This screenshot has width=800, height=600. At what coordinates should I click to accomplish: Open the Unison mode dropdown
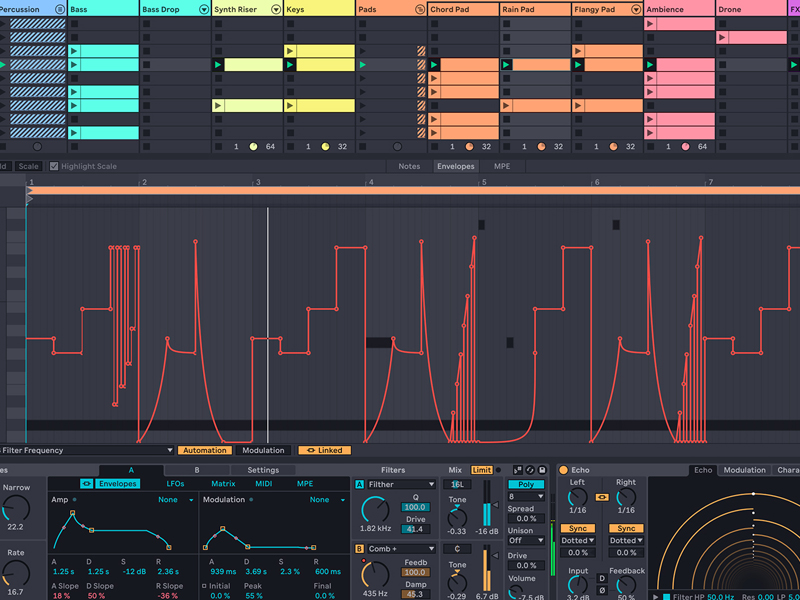coord(525,541)
